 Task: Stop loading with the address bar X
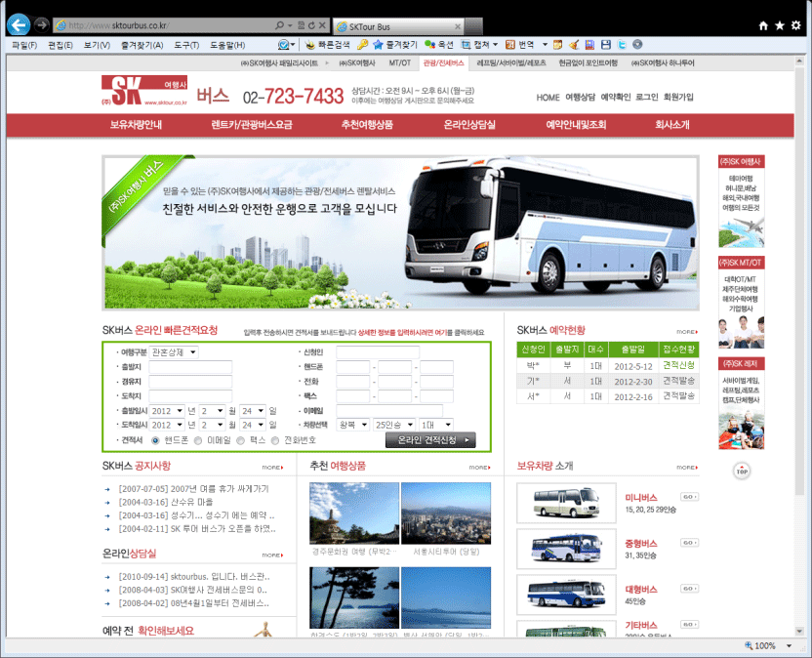[x=322, y=24]
